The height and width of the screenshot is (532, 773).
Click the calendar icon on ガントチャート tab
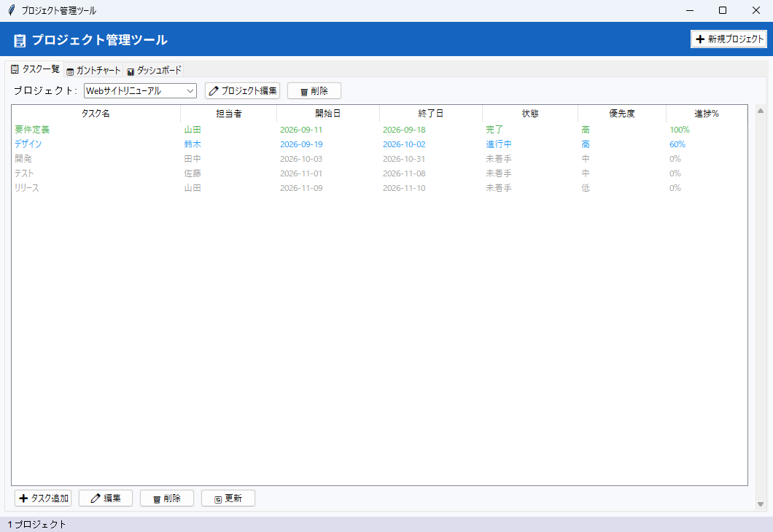pos(70,72)
